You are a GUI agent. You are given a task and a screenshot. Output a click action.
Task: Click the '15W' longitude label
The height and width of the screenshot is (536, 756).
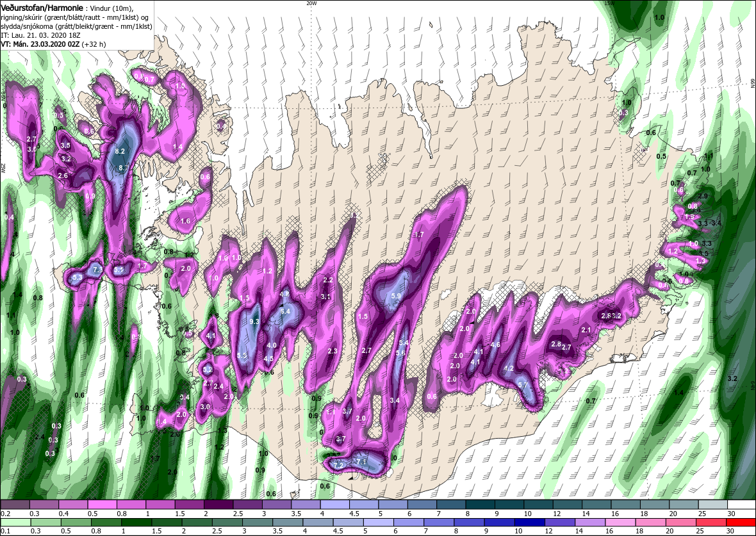click(609, 3)
